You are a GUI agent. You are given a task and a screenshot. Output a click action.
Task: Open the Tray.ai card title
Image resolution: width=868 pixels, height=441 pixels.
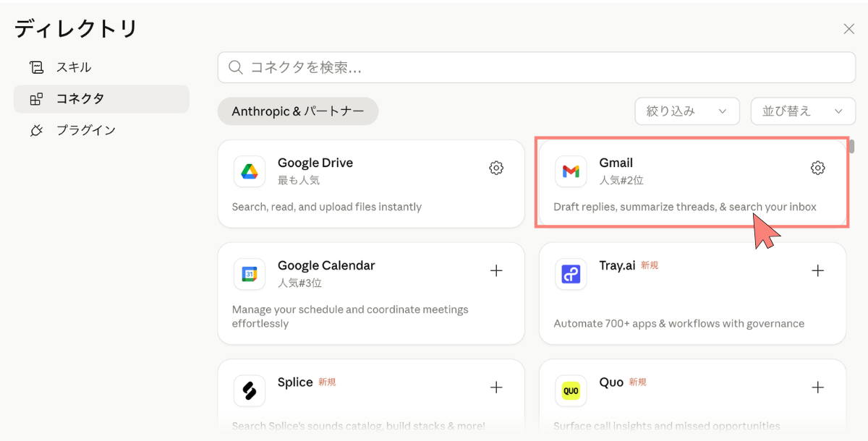617,265
